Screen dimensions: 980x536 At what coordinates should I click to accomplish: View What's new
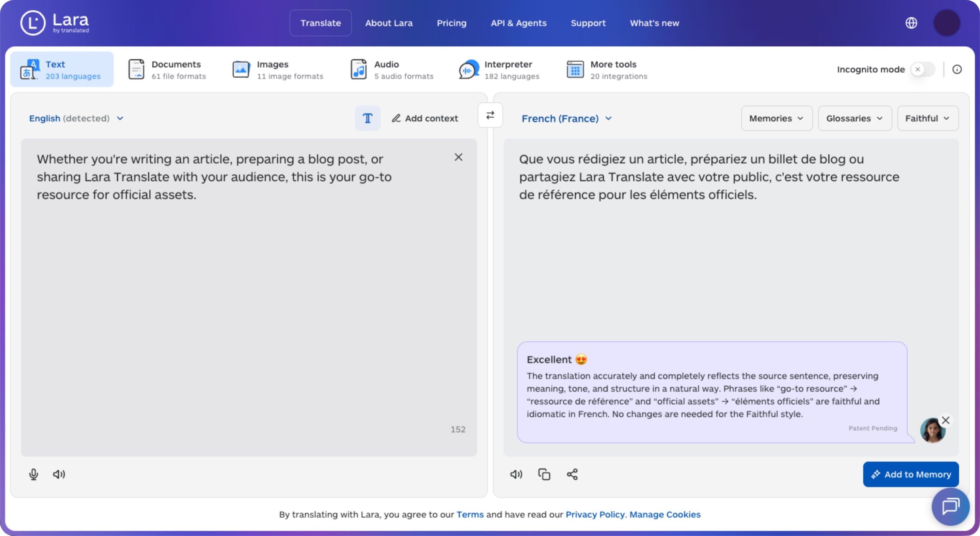tap(654, 23)
